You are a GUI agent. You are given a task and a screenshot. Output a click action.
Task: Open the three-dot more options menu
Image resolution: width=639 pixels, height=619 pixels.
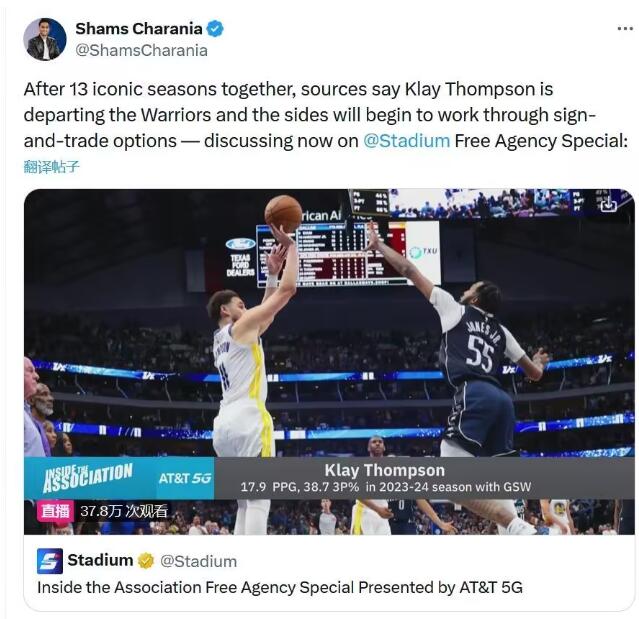(625, 29)
